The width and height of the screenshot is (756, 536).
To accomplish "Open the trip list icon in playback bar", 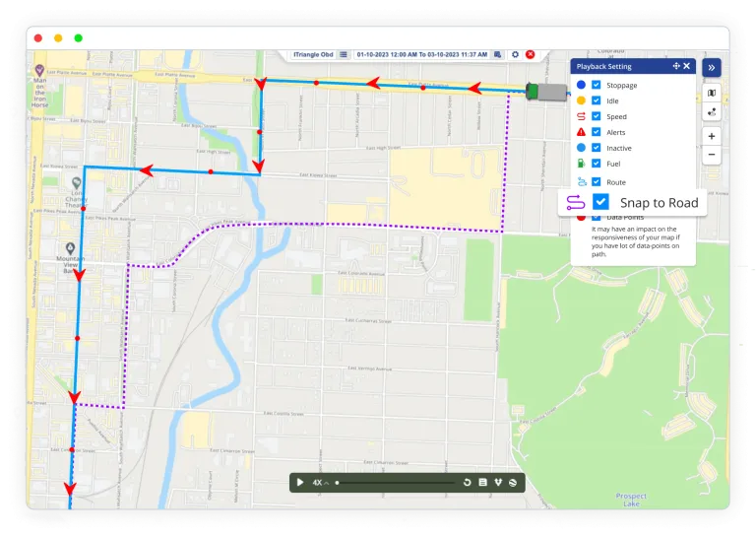I will pyautogui.click(x=482, y=483).
